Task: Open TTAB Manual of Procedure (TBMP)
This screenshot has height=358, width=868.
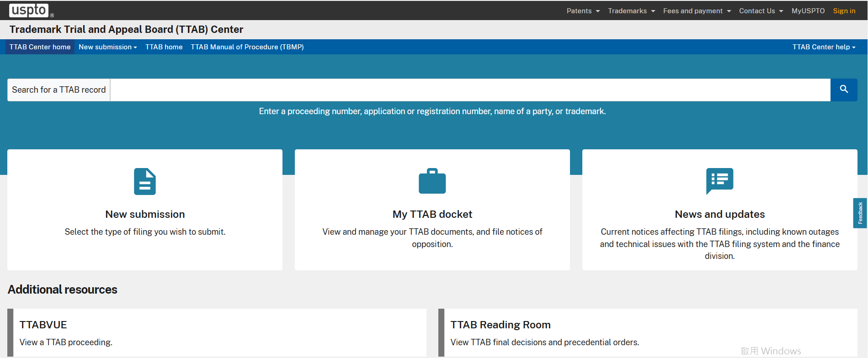Action: click(247, 47)
